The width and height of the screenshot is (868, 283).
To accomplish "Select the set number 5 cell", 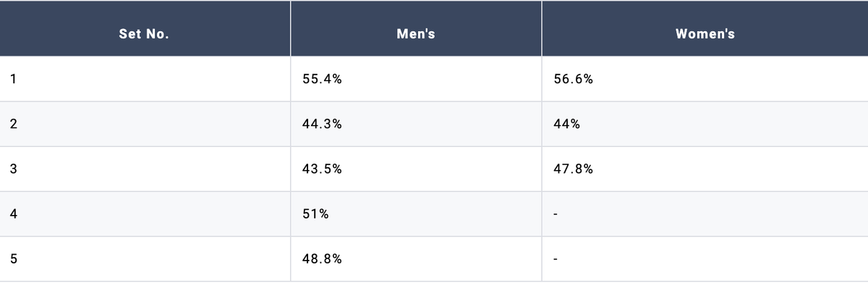I will point(145,258).
